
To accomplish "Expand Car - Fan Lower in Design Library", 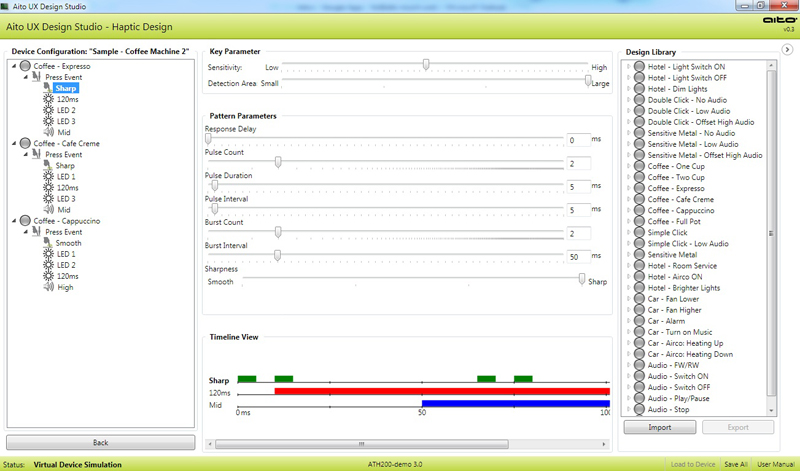I will [628, 299].
